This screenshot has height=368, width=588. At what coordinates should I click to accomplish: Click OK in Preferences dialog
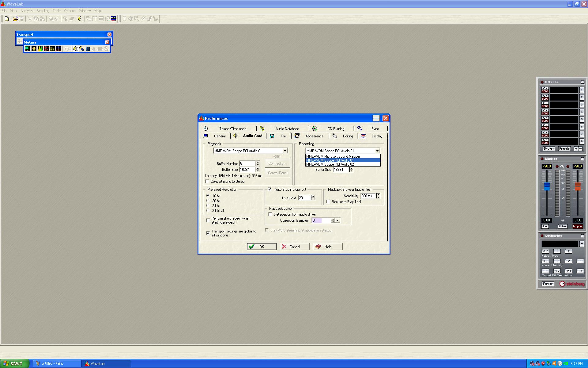coord(262,247)
